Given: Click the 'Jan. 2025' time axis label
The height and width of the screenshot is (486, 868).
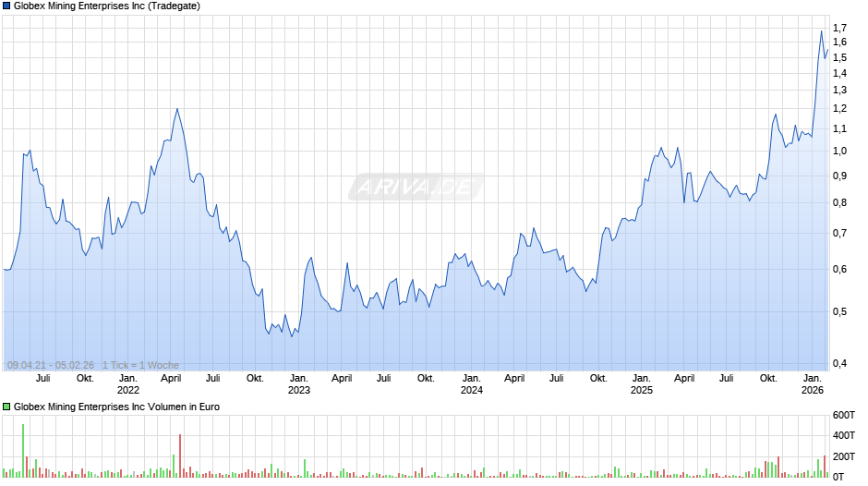Looking at the screenshot, I should [642, 384].
